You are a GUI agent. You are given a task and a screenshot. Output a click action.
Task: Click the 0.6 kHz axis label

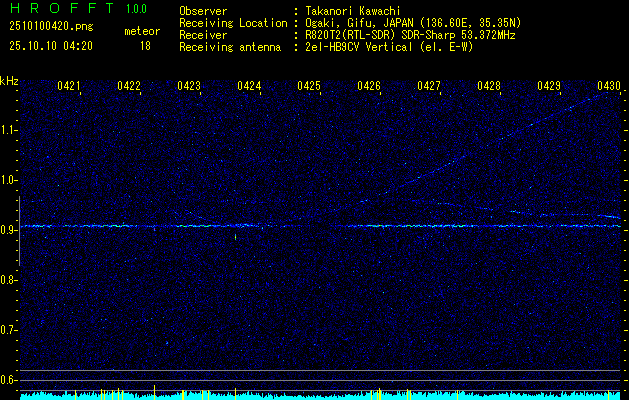click(8, 380)
